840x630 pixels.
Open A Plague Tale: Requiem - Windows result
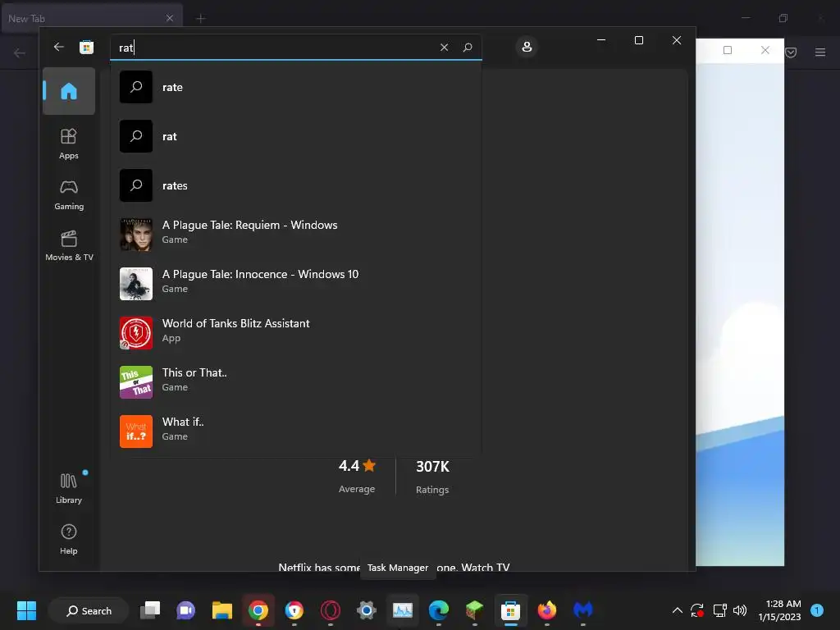[x=295, y=235]
